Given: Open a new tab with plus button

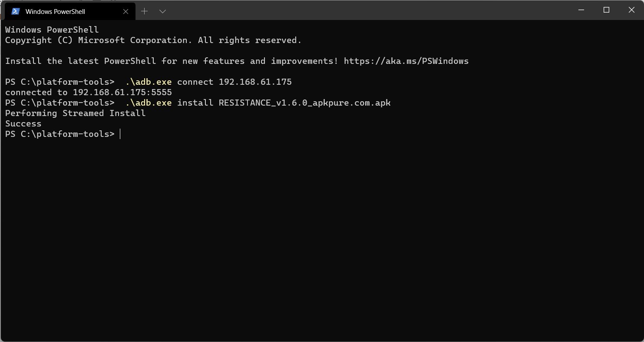Looking at the screenshot, I should click(x=145, y=11).
